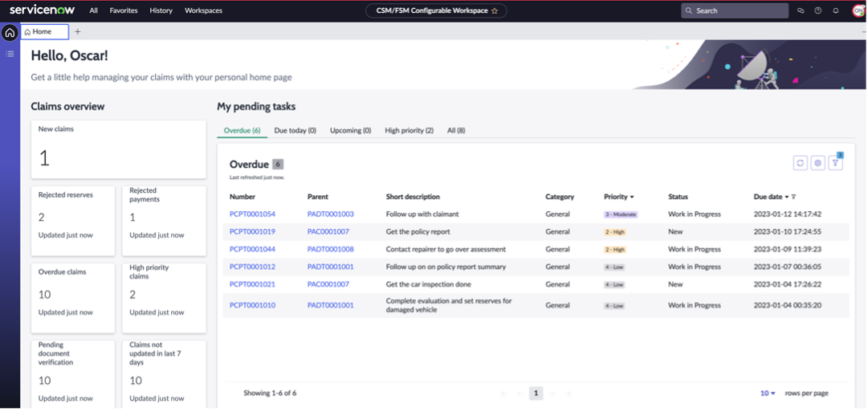The height and width of the screenshot is (412, 868).
Task: Click 'Follow up with claimant' description
Action: [422, 214]
